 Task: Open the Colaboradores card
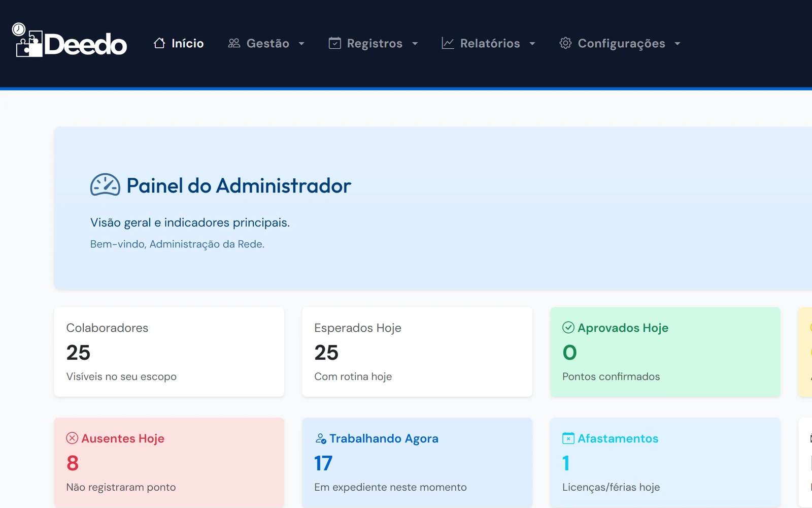click(x=169, y=352)
